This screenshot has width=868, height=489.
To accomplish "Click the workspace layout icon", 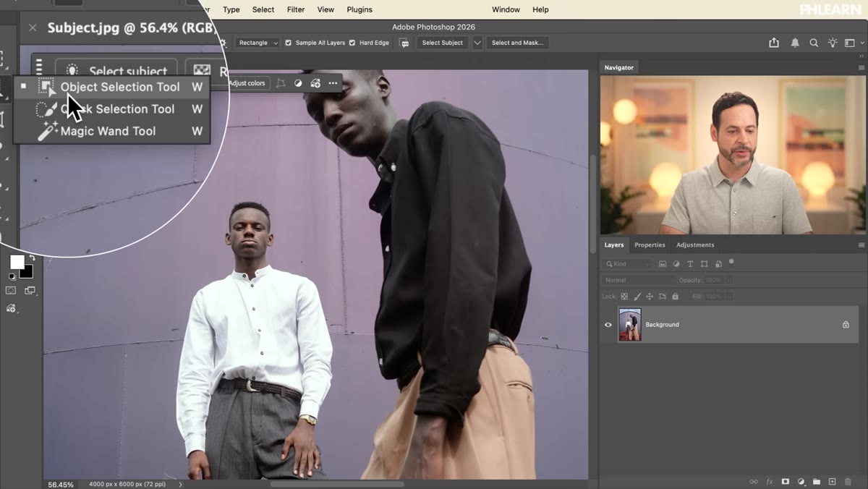I will pyautogui.click(x=851, y=43).
